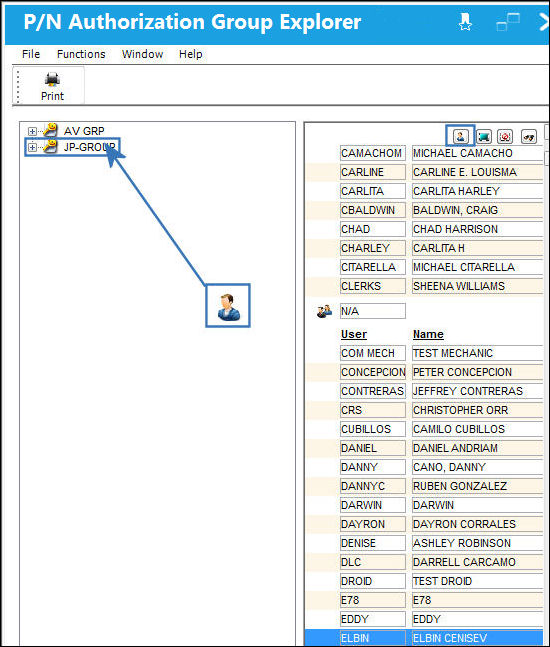550x647 pixels.
Task: Select user CBALDWIN
Action: [373, 210]
